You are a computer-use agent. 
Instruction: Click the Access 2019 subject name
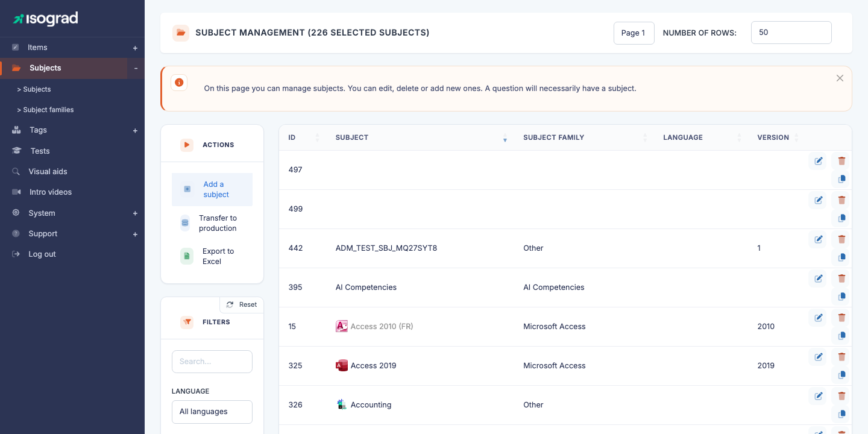[374, 366]
